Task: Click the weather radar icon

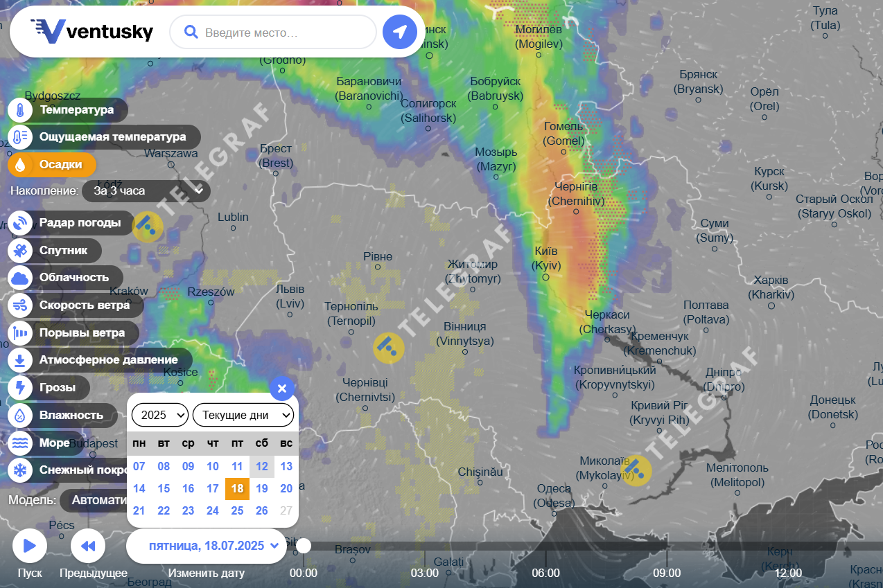Action: point(20,223)
